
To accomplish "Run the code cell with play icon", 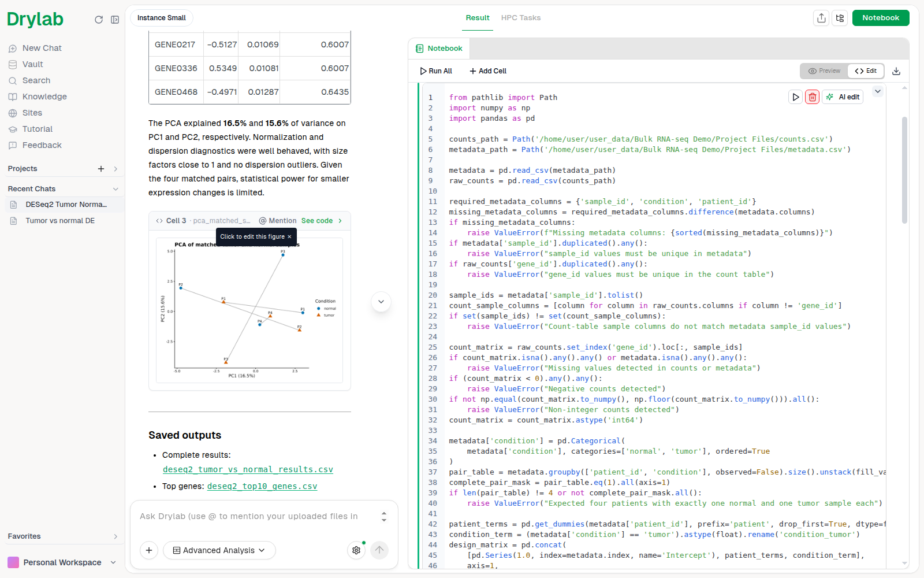I will point(795,97).
